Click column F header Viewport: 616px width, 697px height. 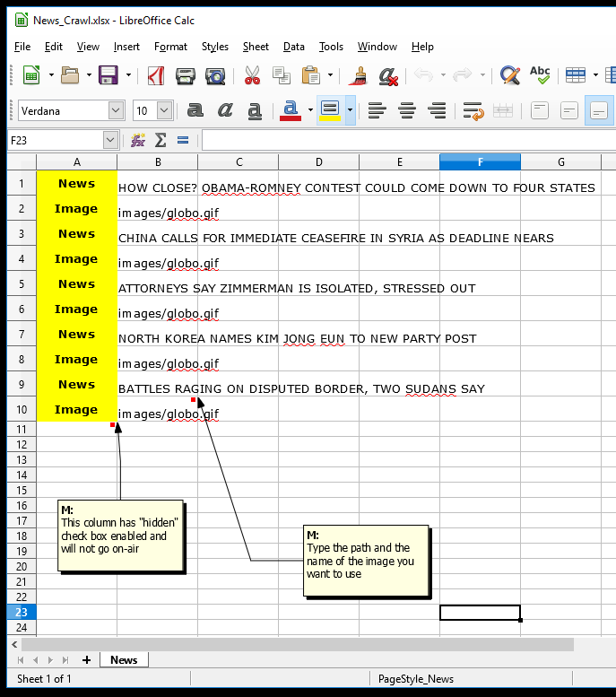pyautogui.click(x=480, y=161)
